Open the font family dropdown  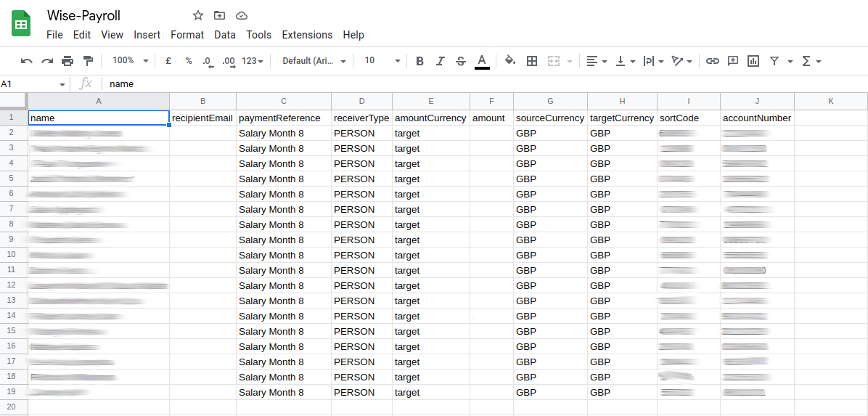[314, 61]
